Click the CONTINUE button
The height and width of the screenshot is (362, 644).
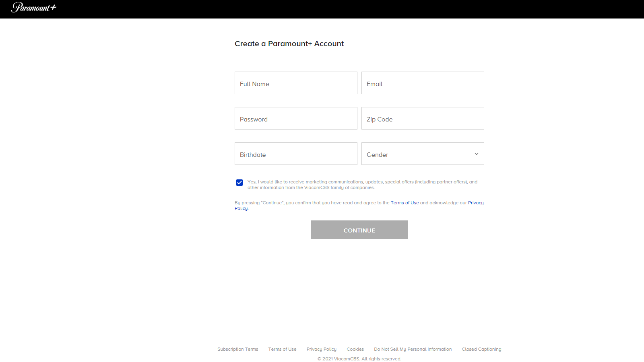tap(359, 230)
